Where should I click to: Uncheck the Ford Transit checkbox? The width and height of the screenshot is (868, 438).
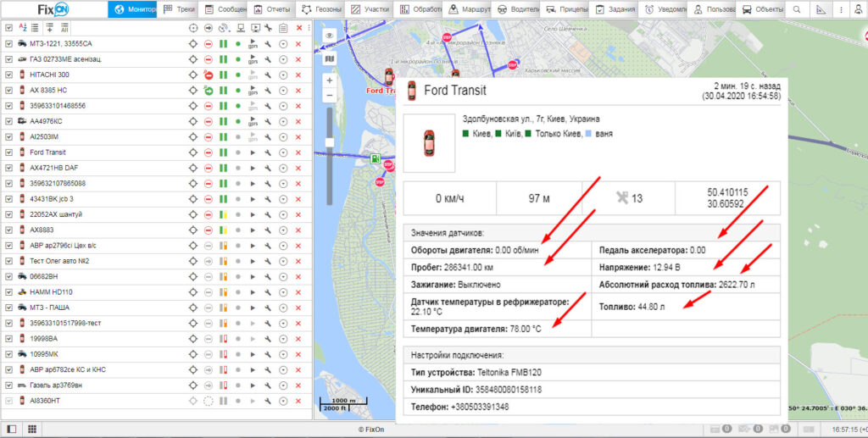8,152
